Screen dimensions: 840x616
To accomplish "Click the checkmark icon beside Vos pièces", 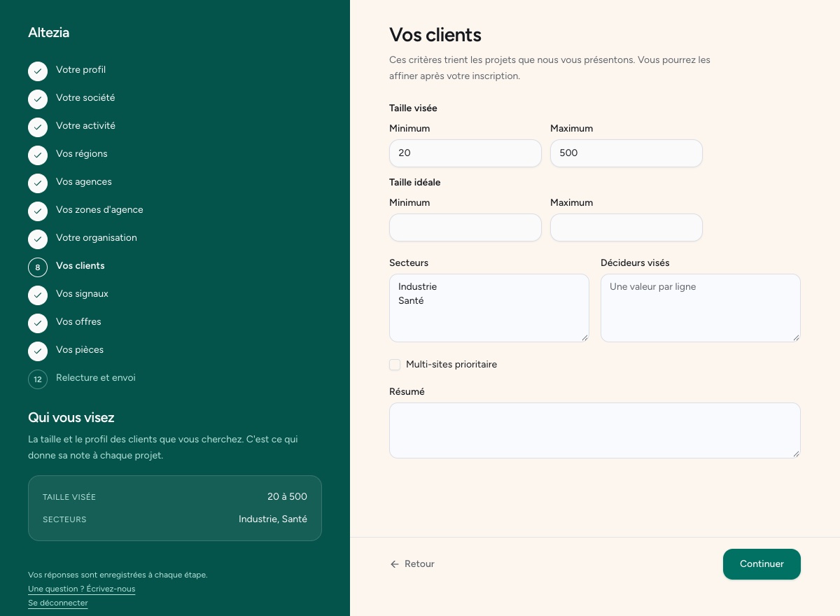I will coord(38,351).
